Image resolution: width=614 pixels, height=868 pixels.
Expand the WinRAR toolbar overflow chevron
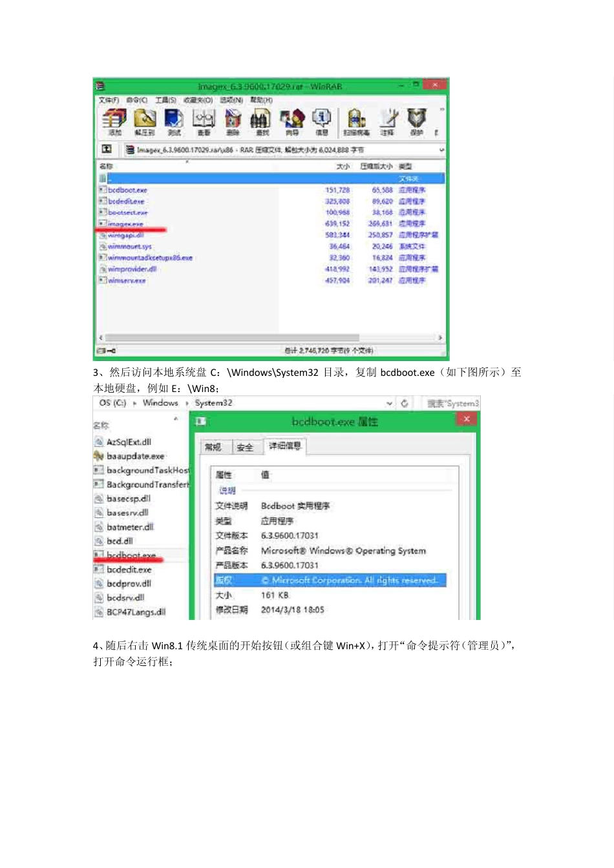tap(442, 109)
